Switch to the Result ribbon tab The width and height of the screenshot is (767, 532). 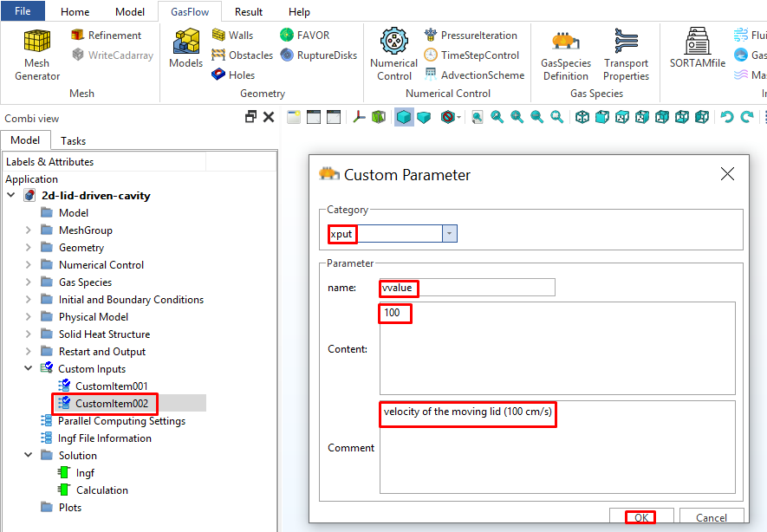(249, 12)
